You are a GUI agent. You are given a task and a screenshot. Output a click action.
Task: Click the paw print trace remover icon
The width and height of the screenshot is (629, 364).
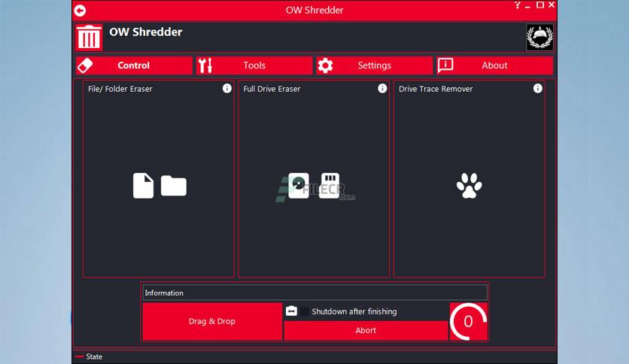(469, 186)
